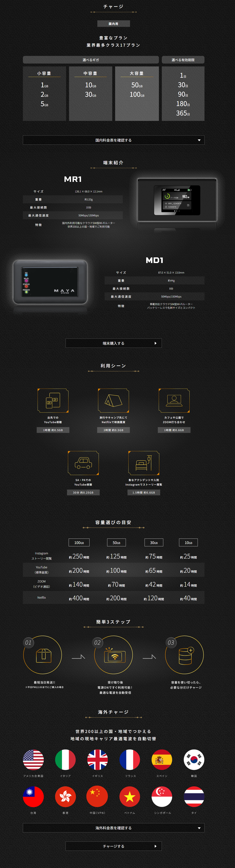Click the Vietnam flag icon
Screen dimensions: 235x868
pyautogui.click(x=129, y=796)
